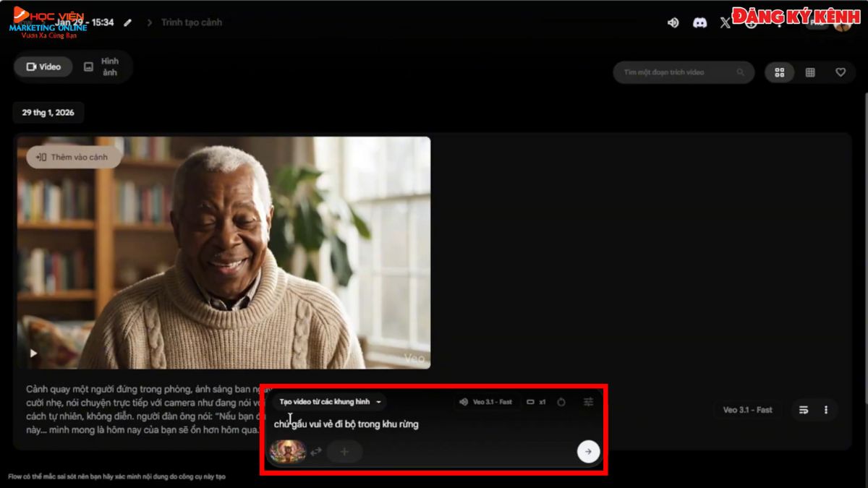
Task: Switch to compact grid view
Action: pos(810,72)
